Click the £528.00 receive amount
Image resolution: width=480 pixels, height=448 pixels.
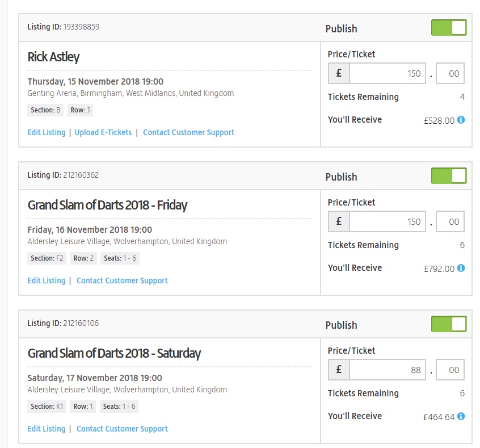pyautogui.click(x=439, y=121)
